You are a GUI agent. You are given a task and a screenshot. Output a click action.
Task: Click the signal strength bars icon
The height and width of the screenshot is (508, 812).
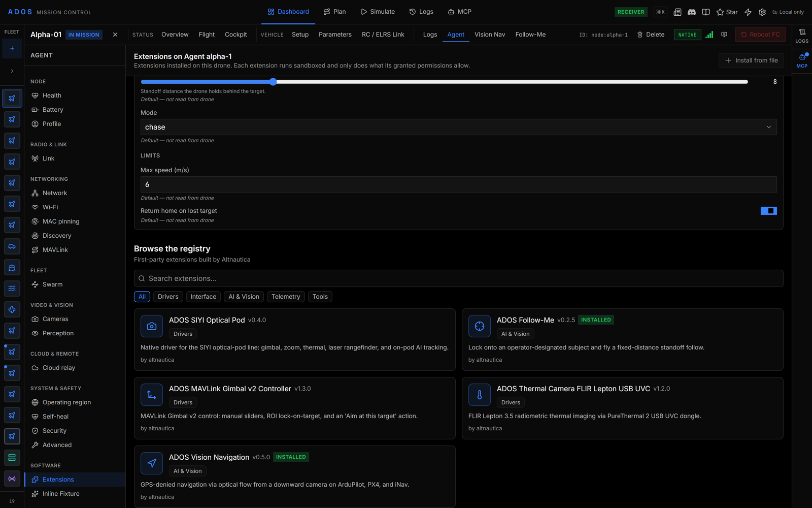(709, 35)
